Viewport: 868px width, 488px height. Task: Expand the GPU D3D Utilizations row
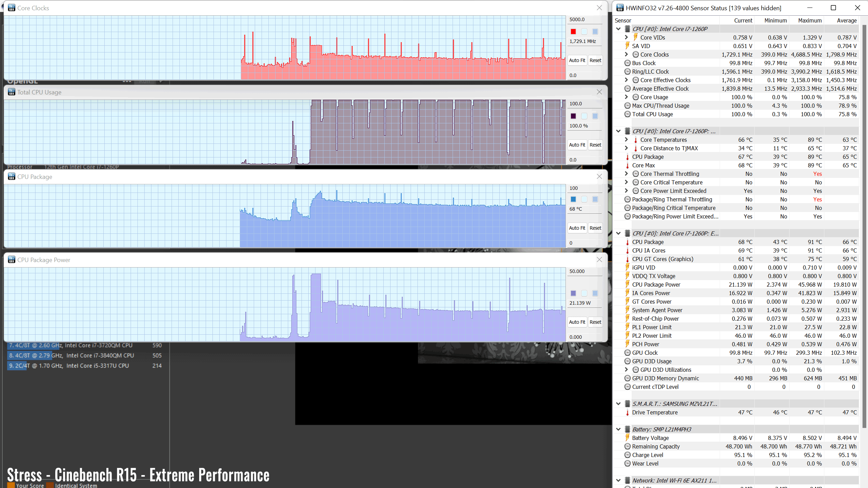click(626, 369)
